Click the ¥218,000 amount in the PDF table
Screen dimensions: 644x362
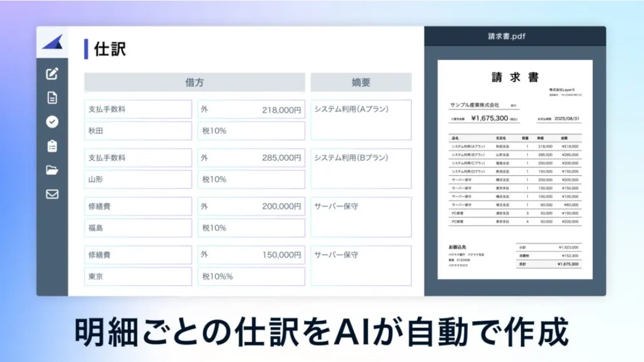point(570,147)
